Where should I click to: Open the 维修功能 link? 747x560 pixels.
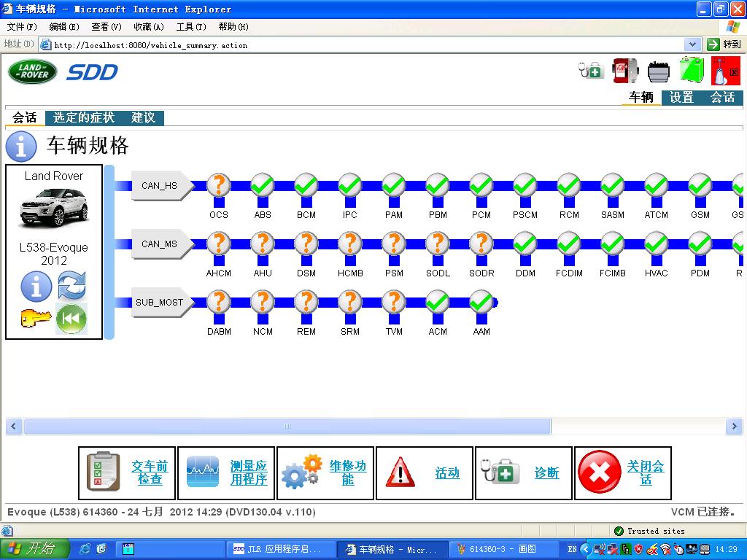[348, 472]
